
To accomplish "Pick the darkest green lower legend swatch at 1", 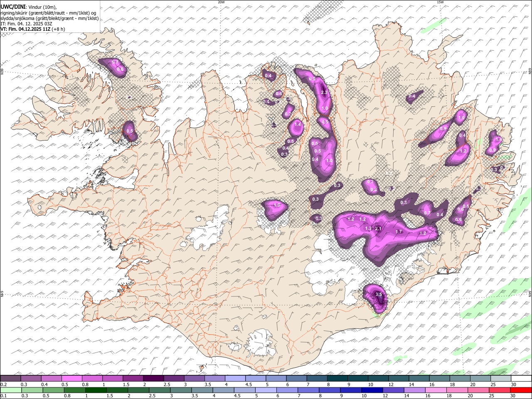I will (95, 390).
